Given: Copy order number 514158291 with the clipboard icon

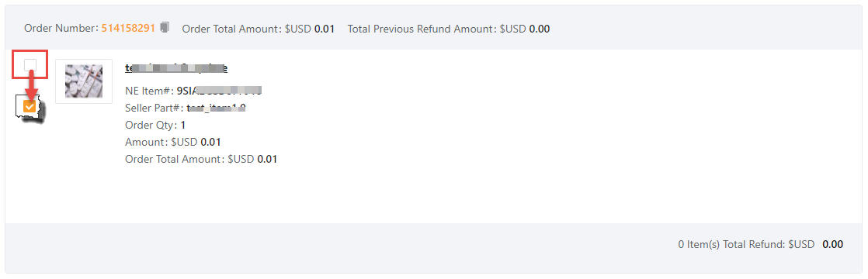Looking at the screenshot, I should (165, 28).
